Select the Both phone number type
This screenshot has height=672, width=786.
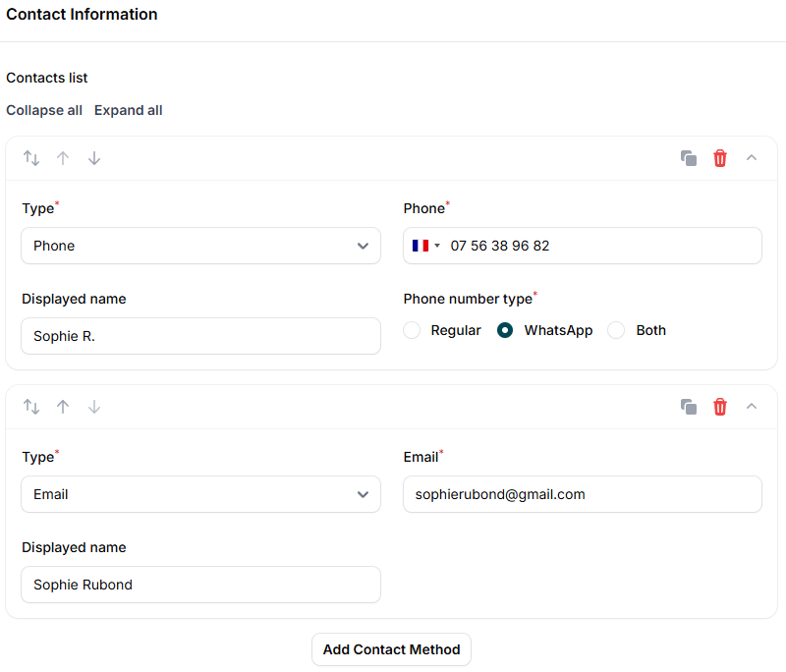(x=617, y=331)
